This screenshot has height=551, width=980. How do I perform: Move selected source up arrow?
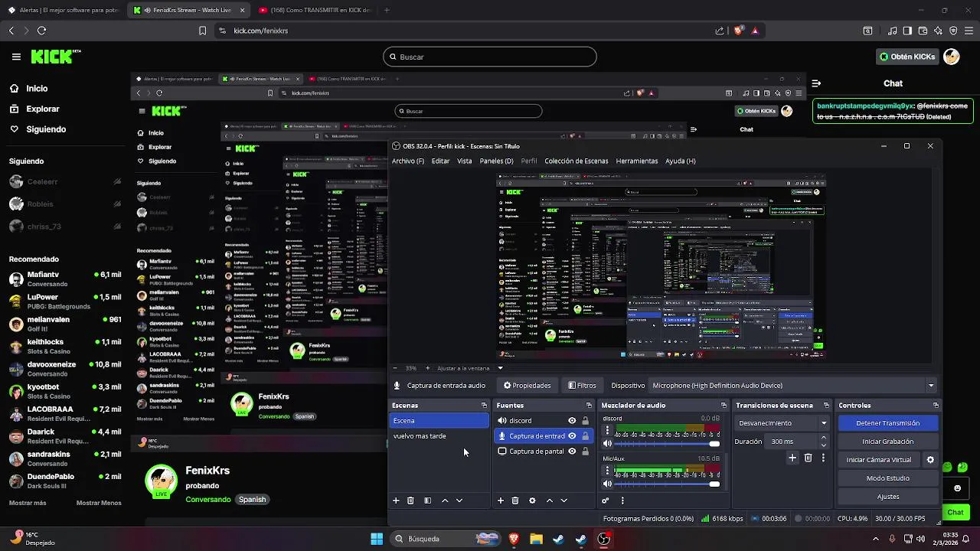(549, 500)
